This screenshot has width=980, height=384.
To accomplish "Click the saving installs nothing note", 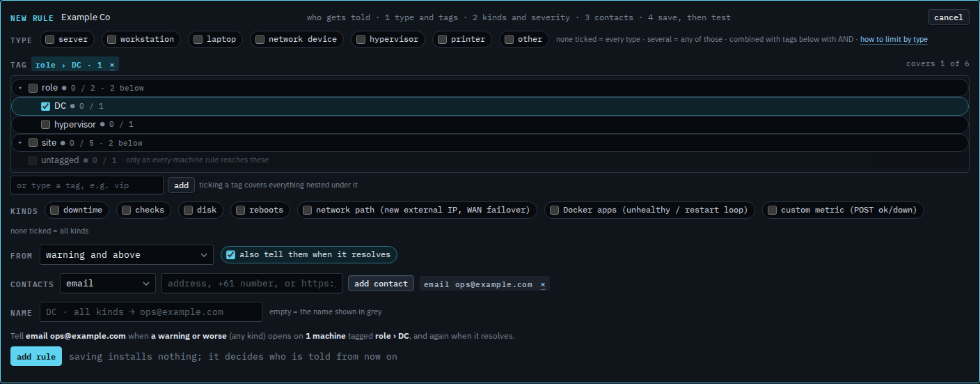I will tap(233, 356).
